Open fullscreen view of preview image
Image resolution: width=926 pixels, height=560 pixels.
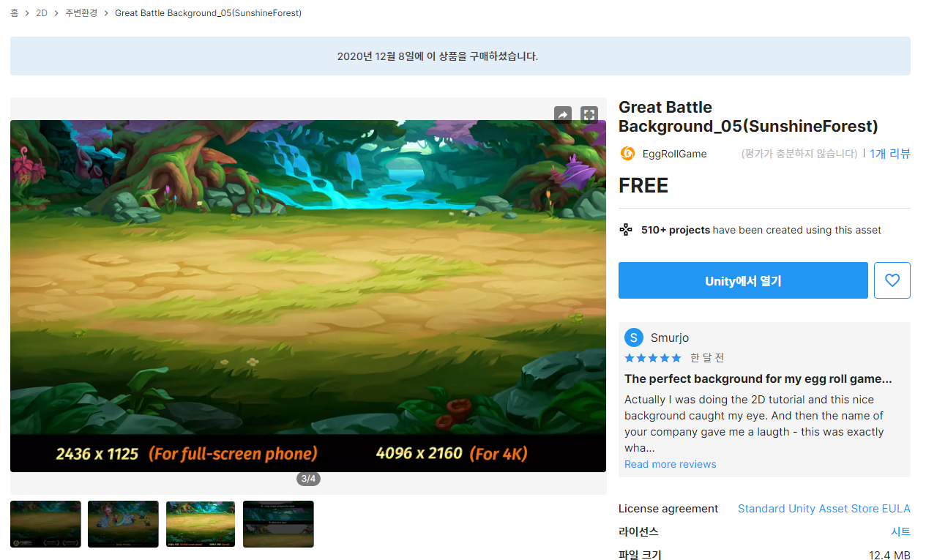[x=589, y=115]
